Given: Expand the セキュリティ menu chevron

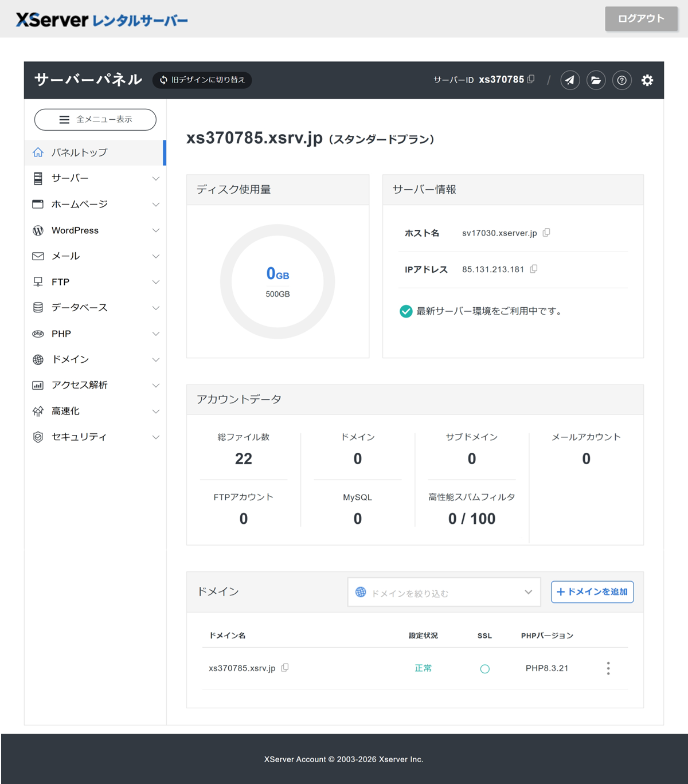Looking at the screenshot, I should 155,437.
